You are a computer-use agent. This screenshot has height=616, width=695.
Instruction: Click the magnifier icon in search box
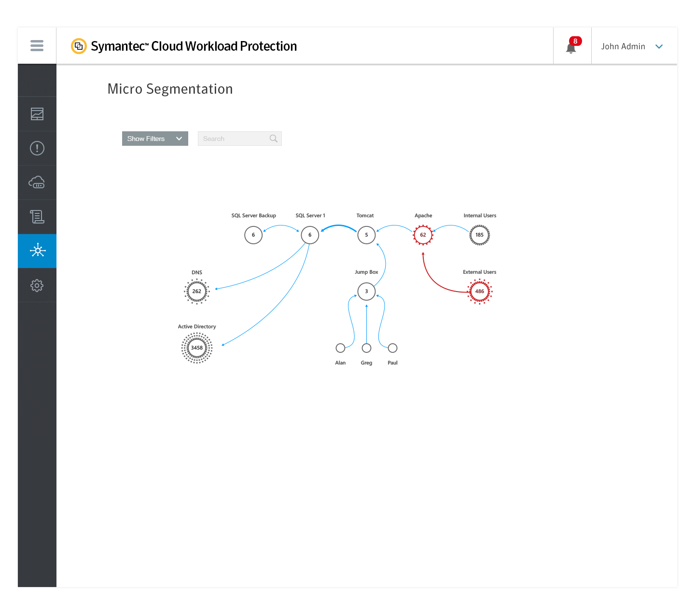[x=274, y=139]
